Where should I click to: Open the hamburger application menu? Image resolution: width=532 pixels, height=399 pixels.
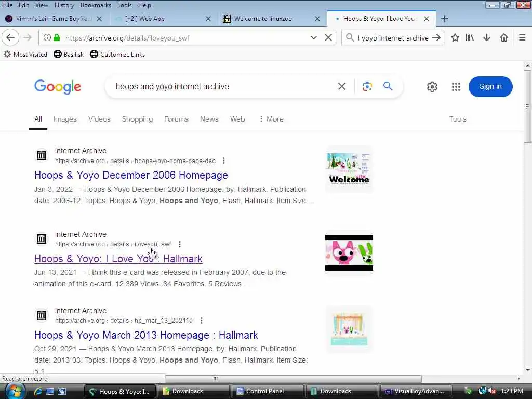(522, 37)
